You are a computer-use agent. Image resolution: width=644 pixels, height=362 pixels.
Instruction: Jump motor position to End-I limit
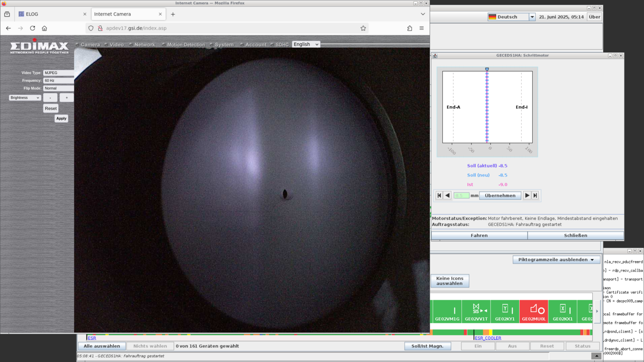pyautogui.click(x=535, y=196)
